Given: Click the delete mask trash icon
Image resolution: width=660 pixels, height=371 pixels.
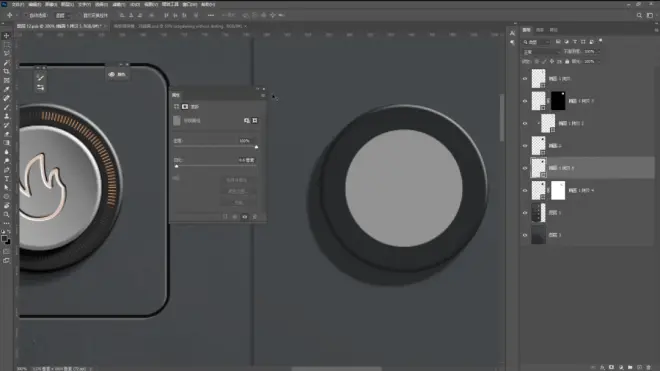Looking at the screenshot, I should click(254, 217).
